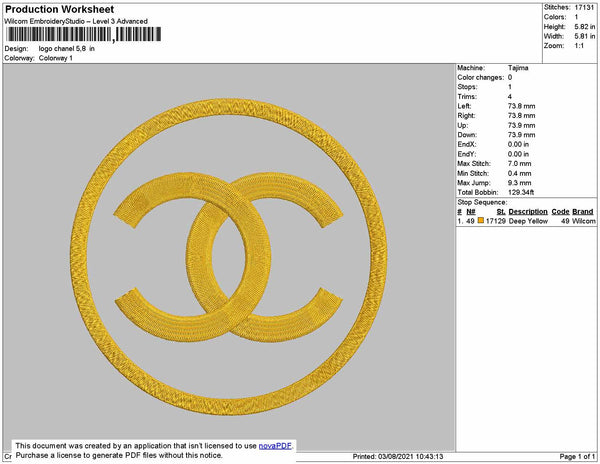Click the 'Colorway 1' value
This screenshot has width=600, height=464.
(x=55, y=58)
